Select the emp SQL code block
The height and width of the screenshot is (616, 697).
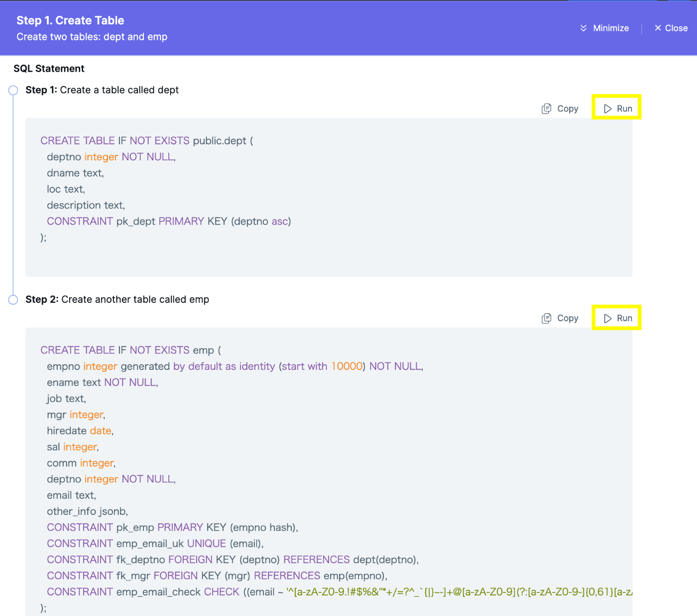coord(329,473)
